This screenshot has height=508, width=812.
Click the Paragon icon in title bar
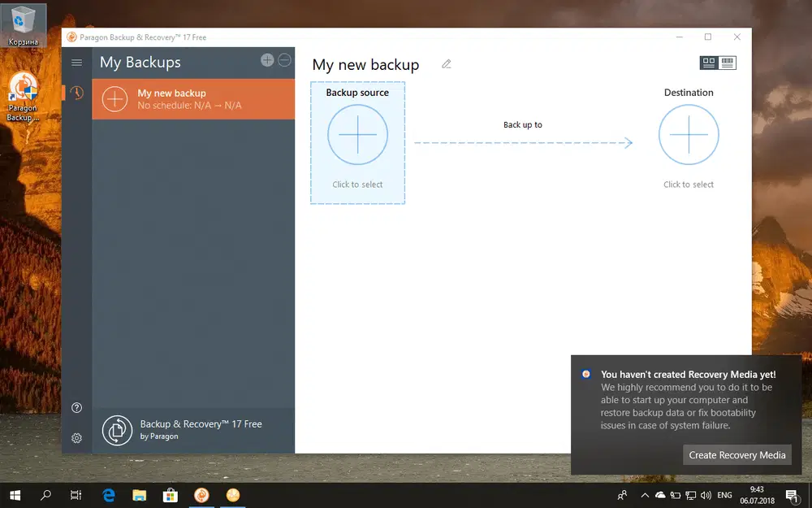(71, 37)
